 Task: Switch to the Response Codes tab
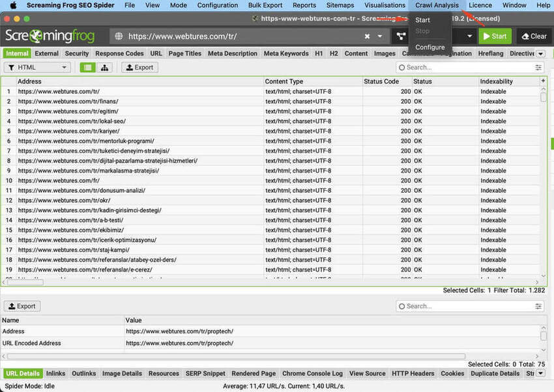[x=119, y=53]
